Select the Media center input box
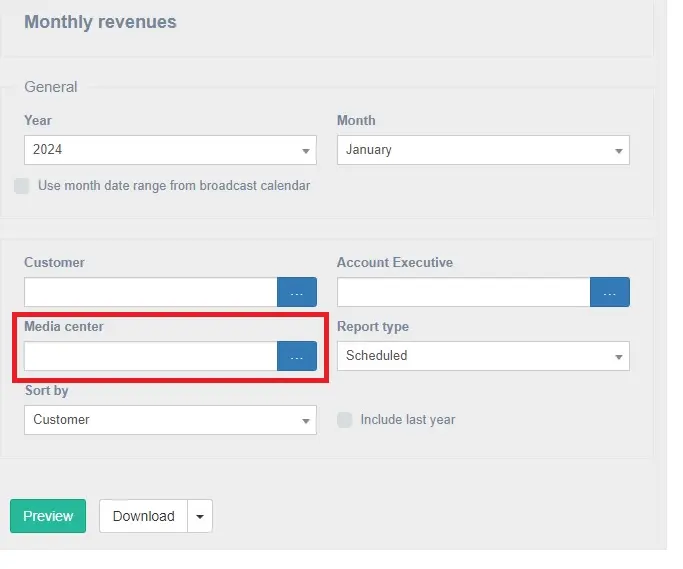This screenshot has height=569, width=683. click(x=150, y=356)
